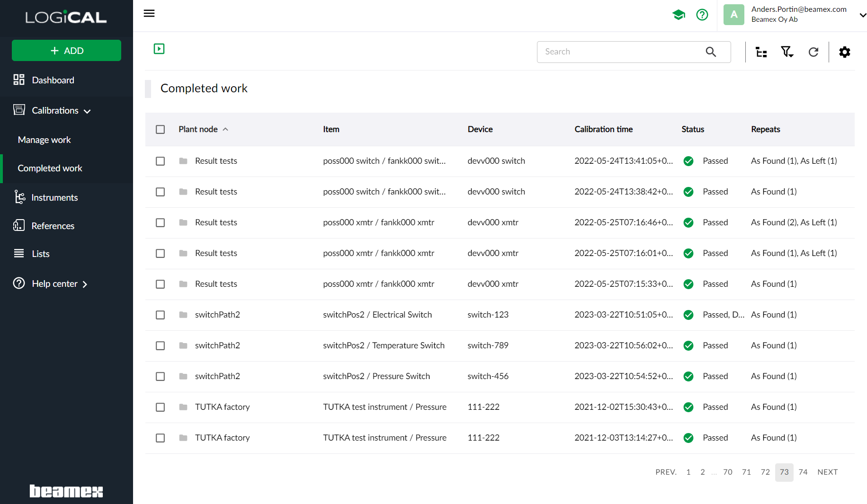Click folder icon in 2022-05-24T13:41:05 row
867x504 pixels.
click(x=183, y=161)
